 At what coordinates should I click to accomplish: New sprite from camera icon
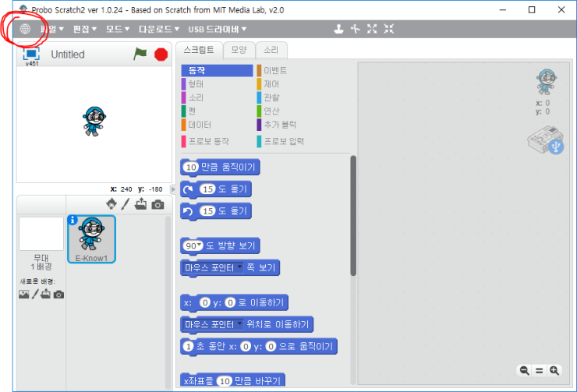[x=158, y=204]
